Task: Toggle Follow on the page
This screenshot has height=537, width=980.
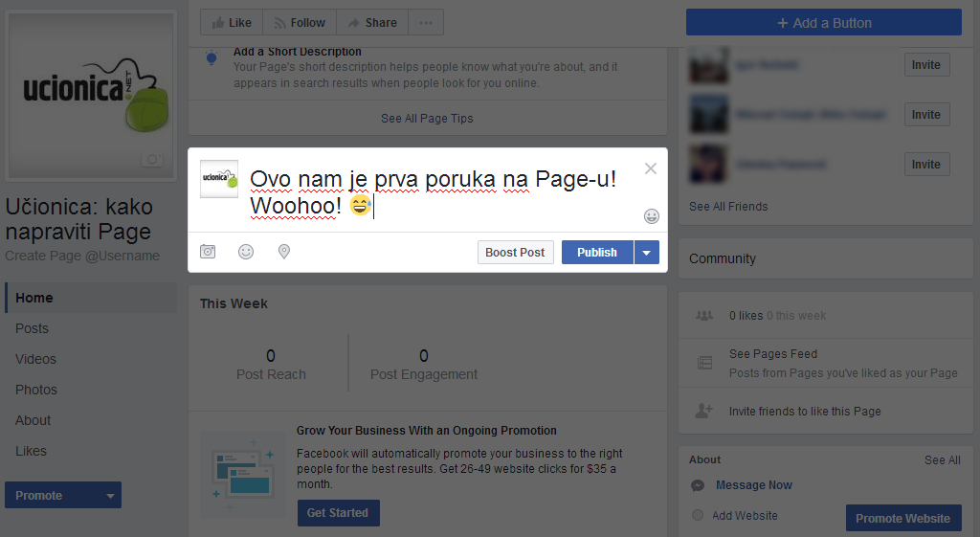Action: (x=298, y=23)
